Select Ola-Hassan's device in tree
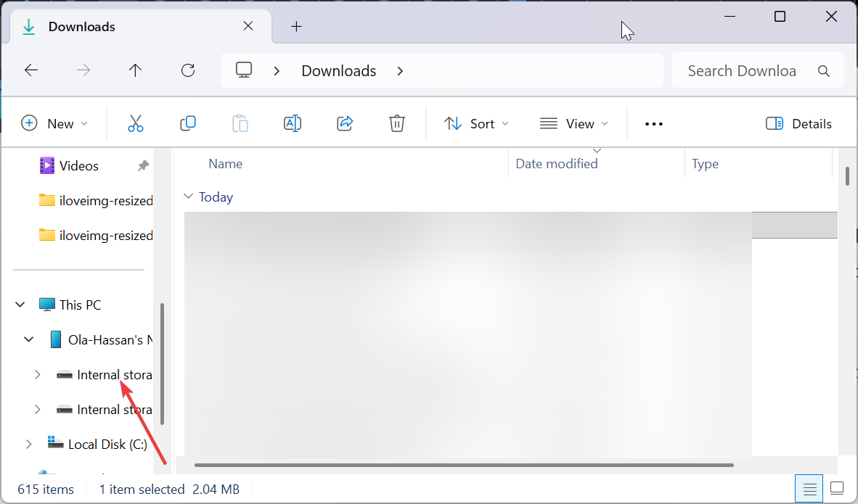 (x=100, y=339)
